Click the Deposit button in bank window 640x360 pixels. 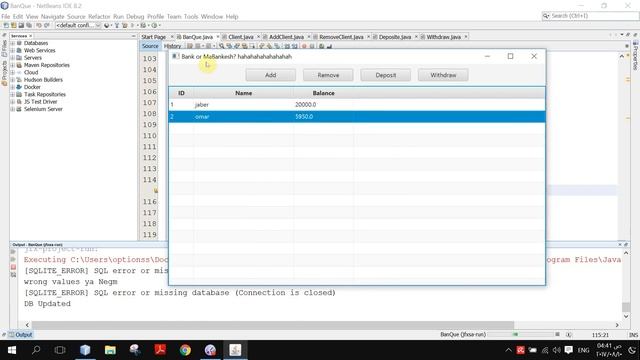click(386, 75)
